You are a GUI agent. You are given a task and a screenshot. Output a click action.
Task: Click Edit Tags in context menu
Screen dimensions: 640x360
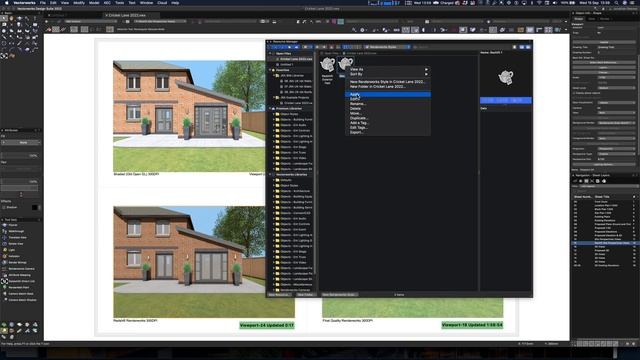pos(388,128)
